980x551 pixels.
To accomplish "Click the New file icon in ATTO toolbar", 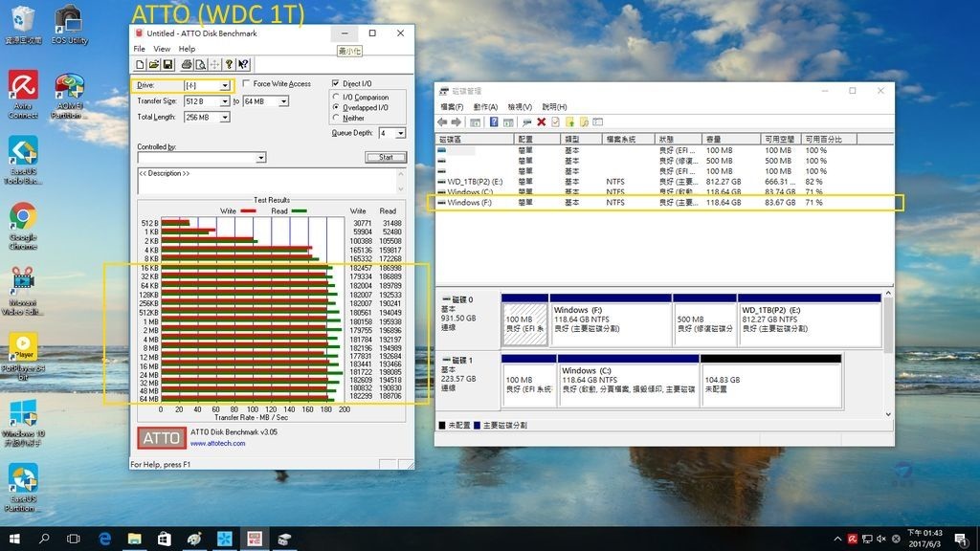I will (x=140, y=64).
